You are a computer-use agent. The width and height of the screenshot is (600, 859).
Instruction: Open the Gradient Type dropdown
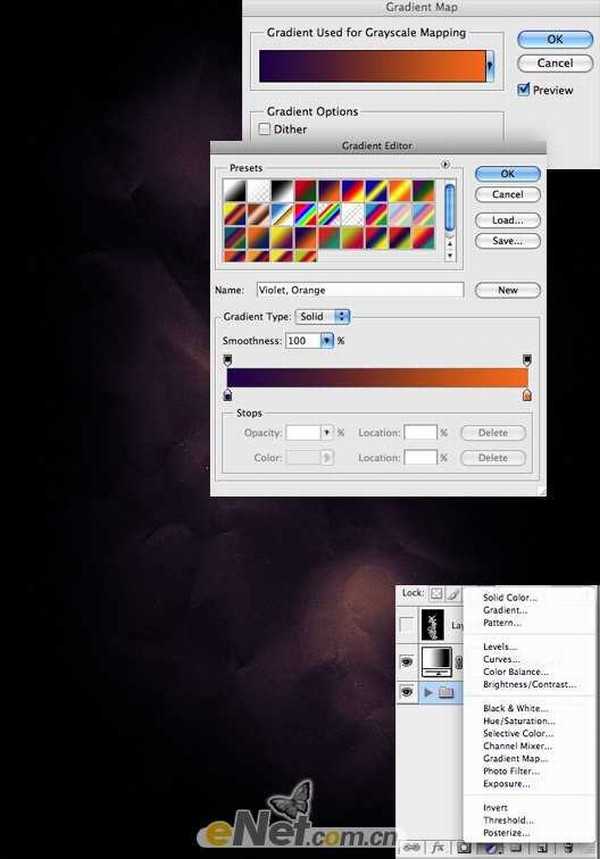click(323, 316)
